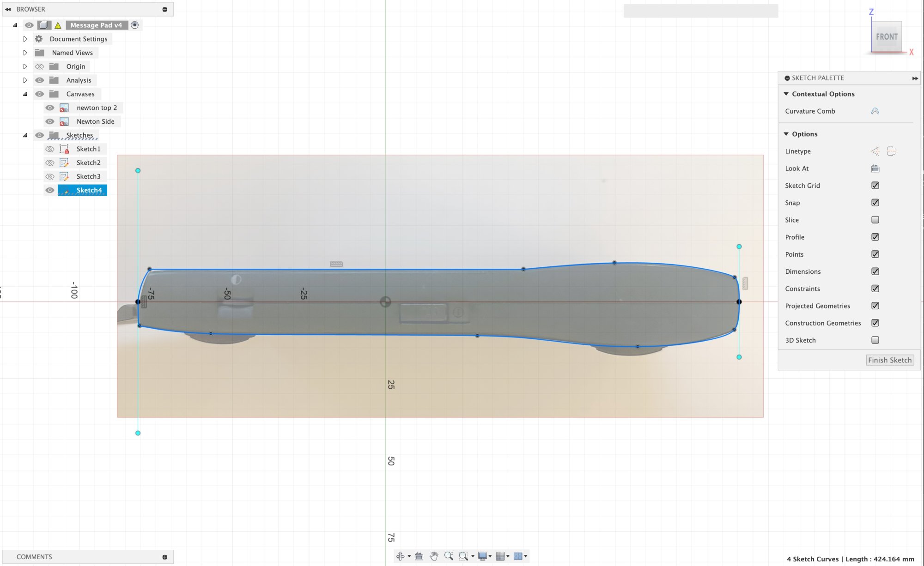Screen dimensions: 924x566
Task: Click the FRONT view cube face
Action: pos(887,37)
